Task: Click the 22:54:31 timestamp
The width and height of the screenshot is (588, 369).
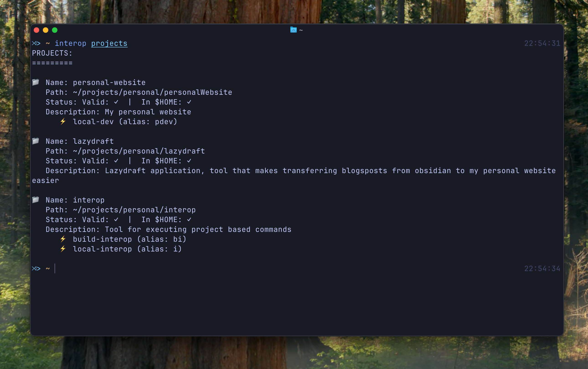Action: (x=542, y=44)
